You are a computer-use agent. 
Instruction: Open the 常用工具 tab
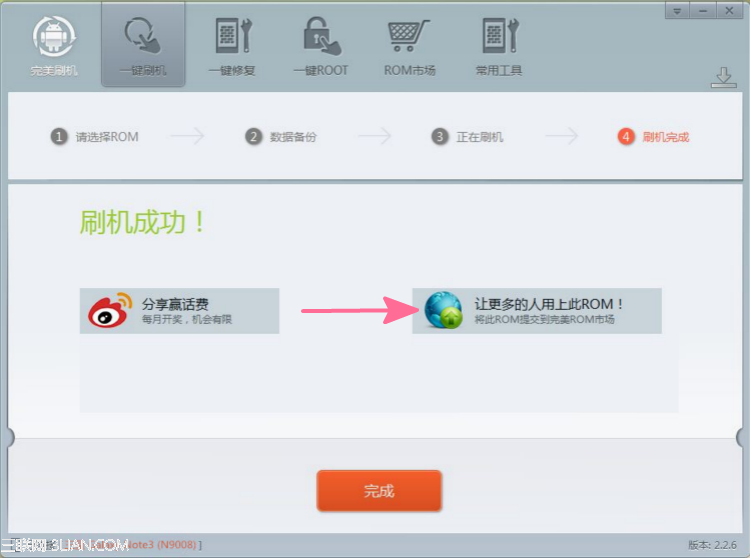coord(499,47)
